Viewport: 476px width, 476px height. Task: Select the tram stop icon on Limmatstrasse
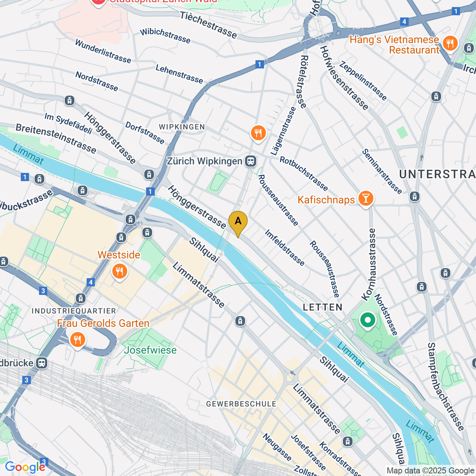pyautogui.click(x=240, y=321)
